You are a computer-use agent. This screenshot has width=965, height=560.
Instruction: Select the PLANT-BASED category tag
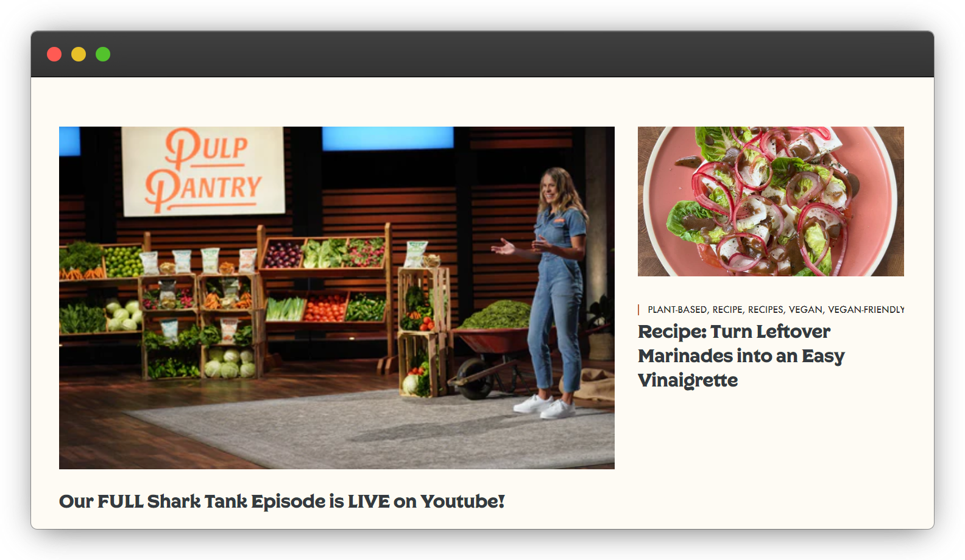tap(677, 310)
